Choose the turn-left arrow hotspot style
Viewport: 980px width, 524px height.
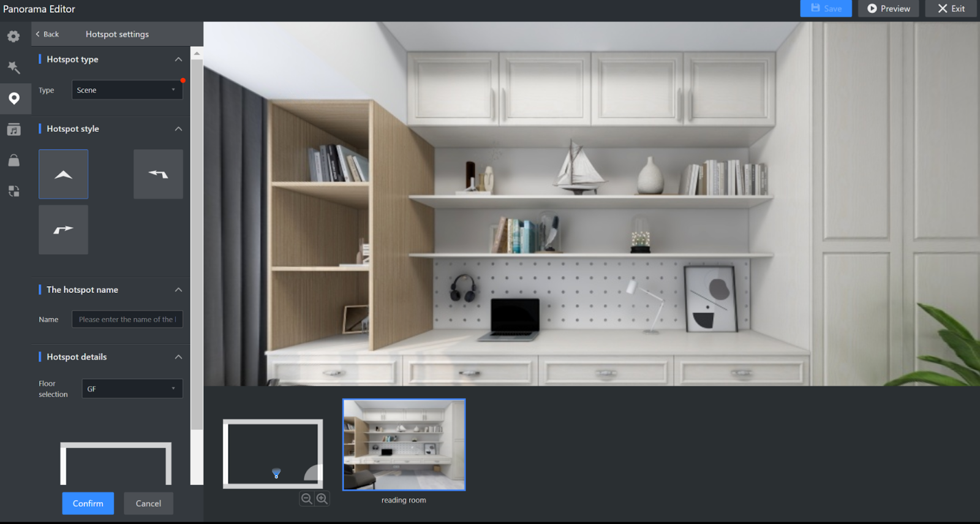click(158, 174)
